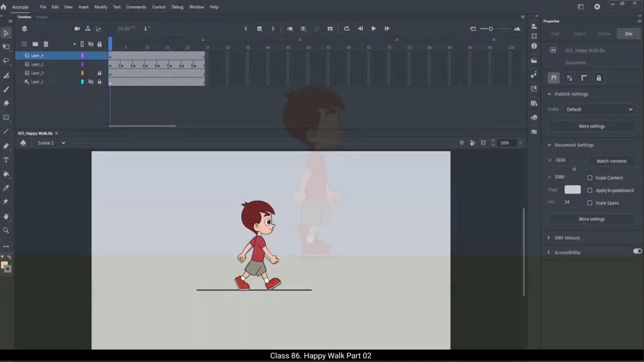Select the Paint Bucket tool
Screen dimensions: 644x362
coord(6,174)
